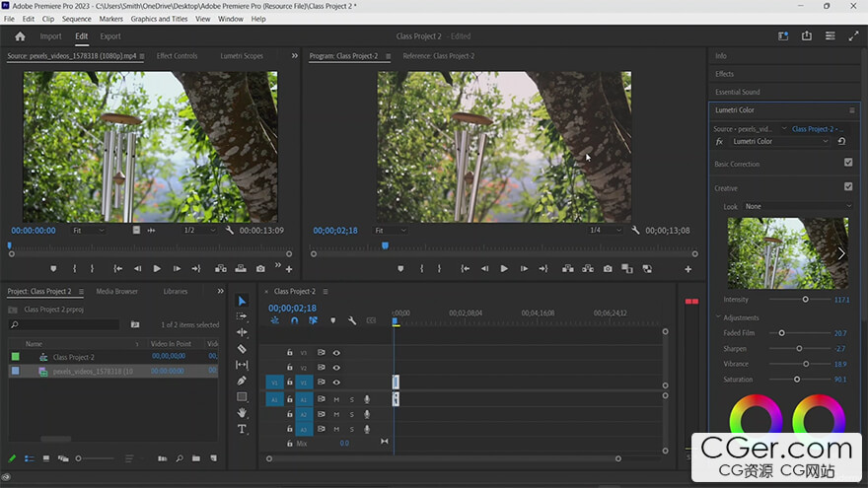Collapse the Adjustments section
The image size is (868, 488).
(718, 317)
